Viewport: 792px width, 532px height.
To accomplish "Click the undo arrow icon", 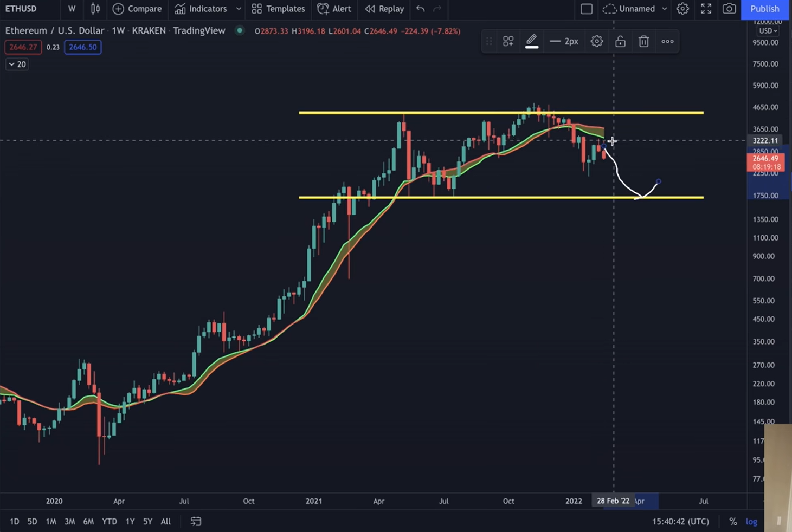I will click(x=420, y=9).
